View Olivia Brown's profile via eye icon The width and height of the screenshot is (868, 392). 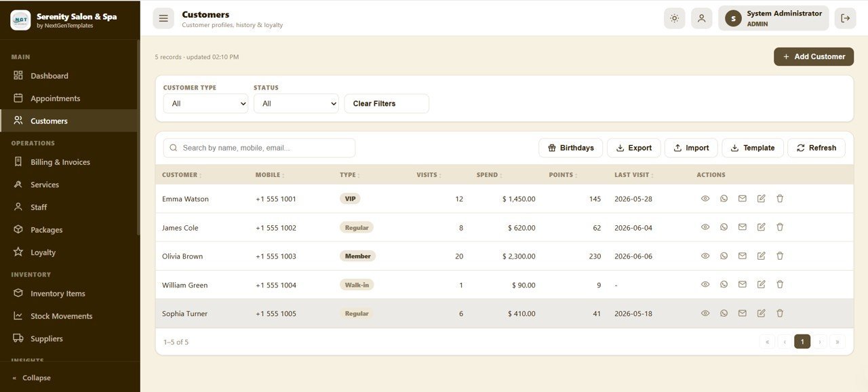(705, 256)
